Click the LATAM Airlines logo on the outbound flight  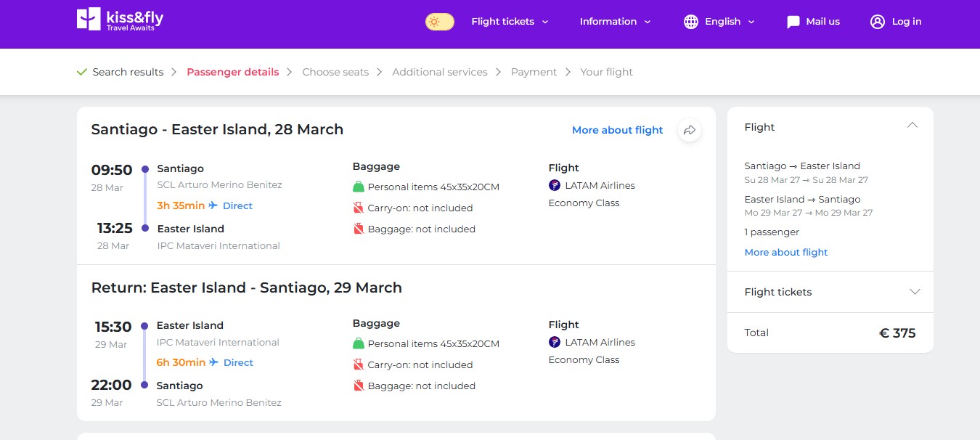coord(555,185)
